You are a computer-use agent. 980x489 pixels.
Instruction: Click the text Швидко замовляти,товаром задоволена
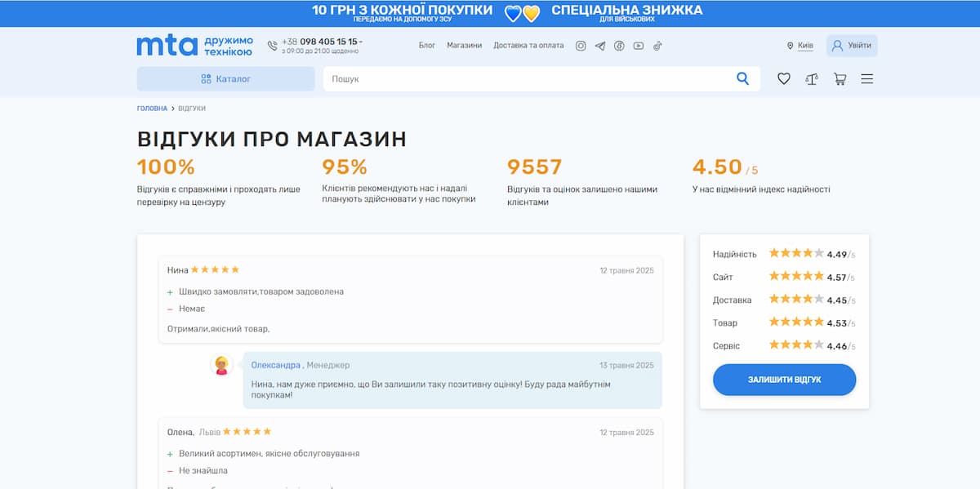261,291
